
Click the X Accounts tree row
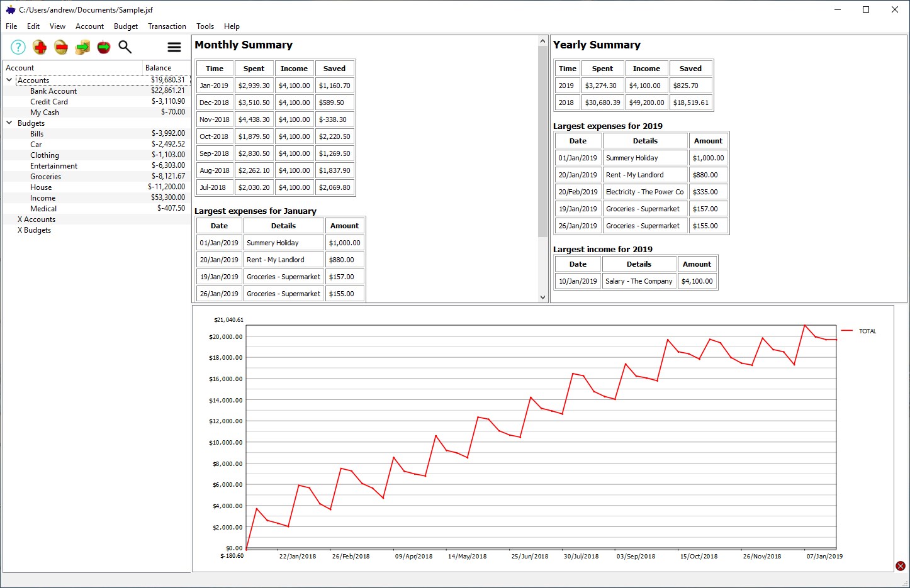point(96,219)
